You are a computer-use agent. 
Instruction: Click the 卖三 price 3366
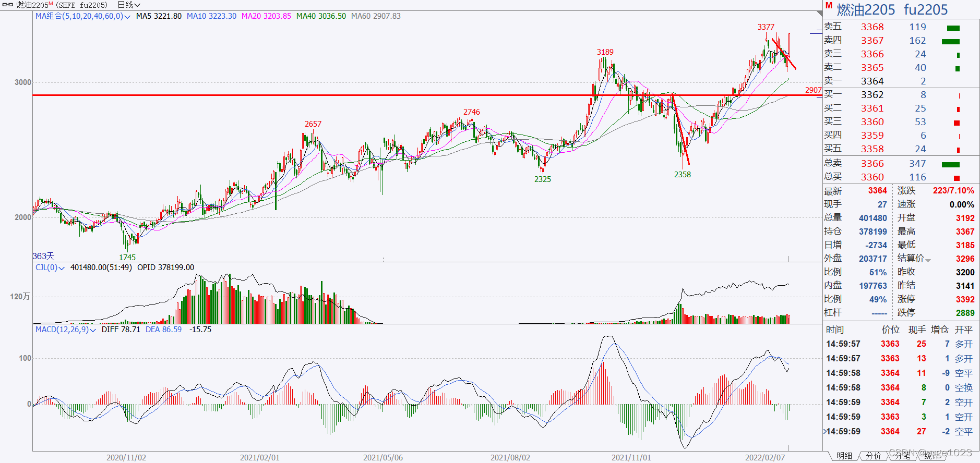872,54
